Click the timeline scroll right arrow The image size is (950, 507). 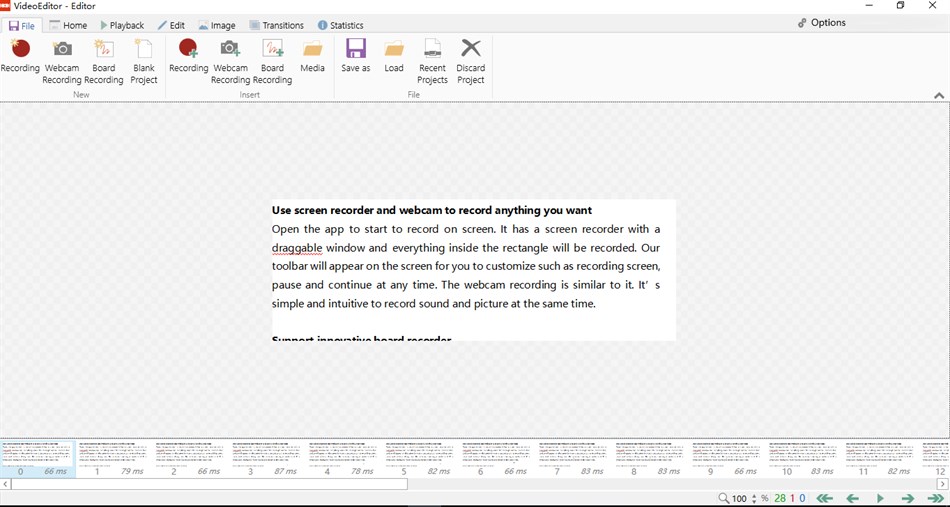coord(944,484)
